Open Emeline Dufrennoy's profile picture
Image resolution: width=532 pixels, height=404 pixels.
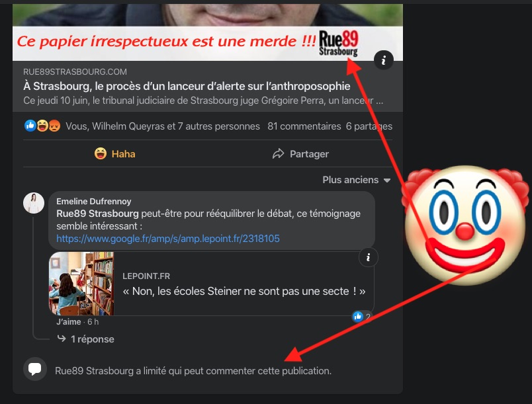34,204
